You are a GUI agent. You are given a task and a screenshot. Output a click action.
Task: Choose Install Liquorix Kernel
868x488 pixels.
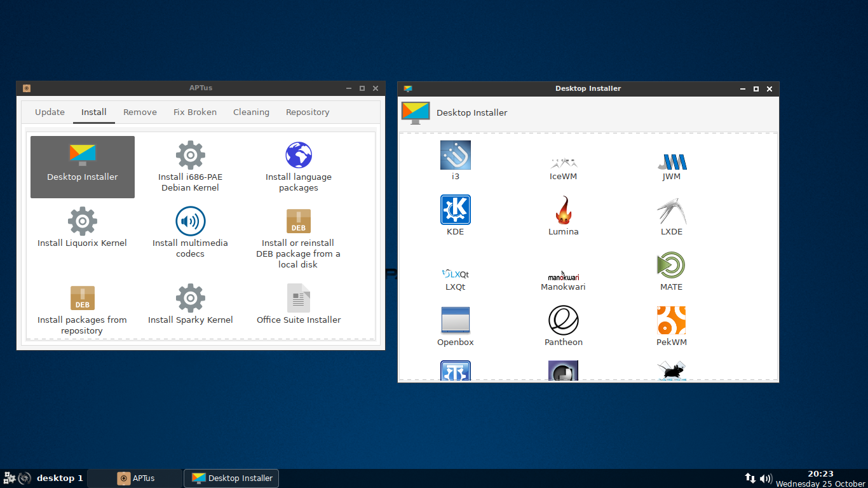pyautogui.click(x=82, y=227)
